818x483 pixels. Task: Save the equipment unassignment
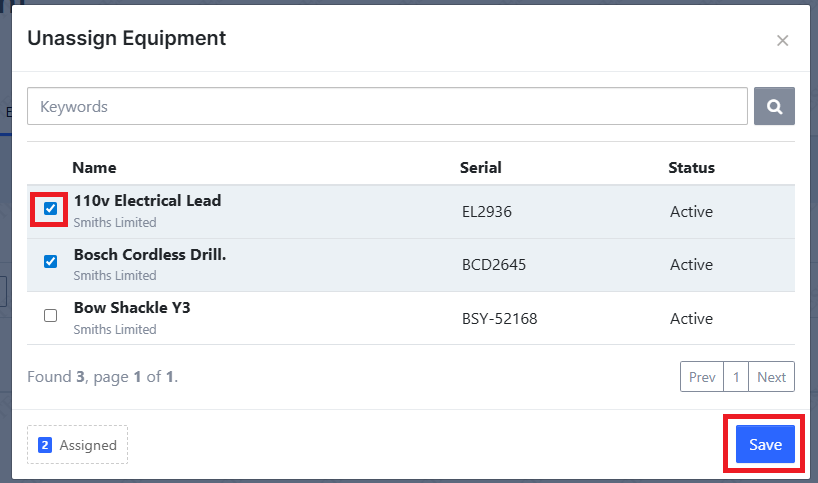point(765,444)
